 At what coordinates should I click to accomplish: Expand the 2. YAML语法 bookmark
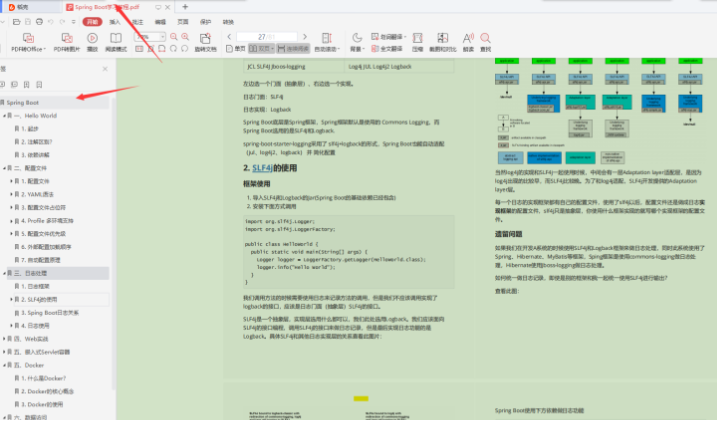tap(11, 194)
